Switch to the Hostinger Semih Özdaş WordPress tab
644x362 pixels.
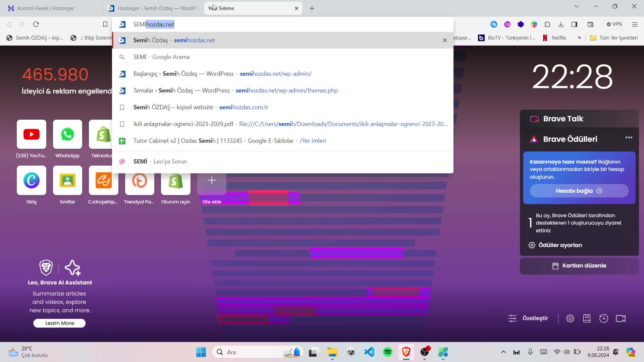pos(154,8)
